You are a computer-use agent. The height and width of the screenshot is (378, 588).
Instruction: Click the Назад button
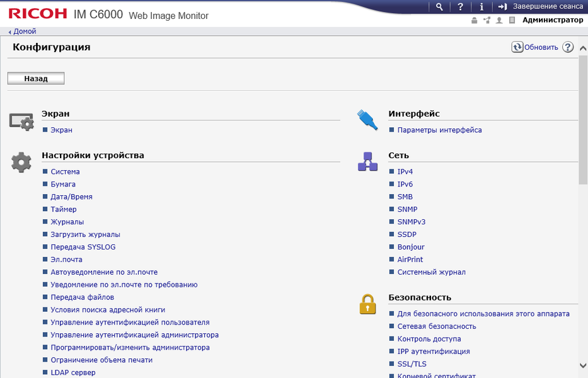click(x=36, y=78)
